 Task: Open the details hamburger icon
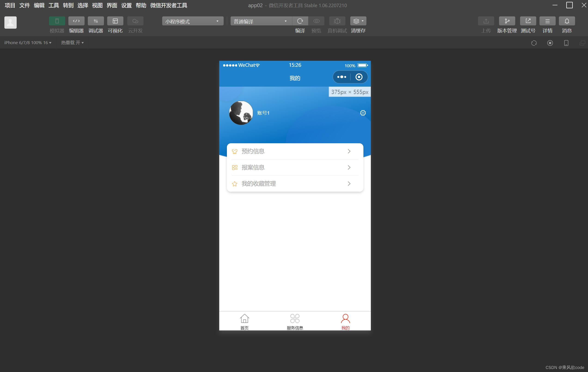[x=547, y=21]
